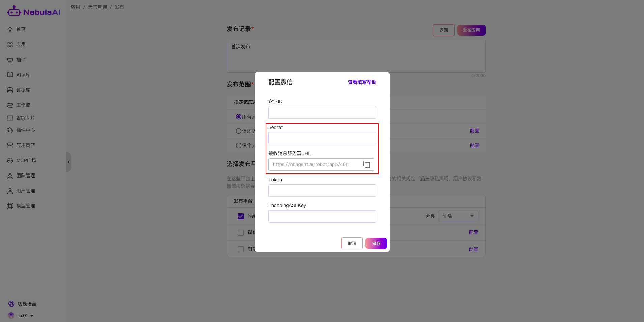
Task: Open the 查看填写帮助 link
Action: (x=362, y=82)
